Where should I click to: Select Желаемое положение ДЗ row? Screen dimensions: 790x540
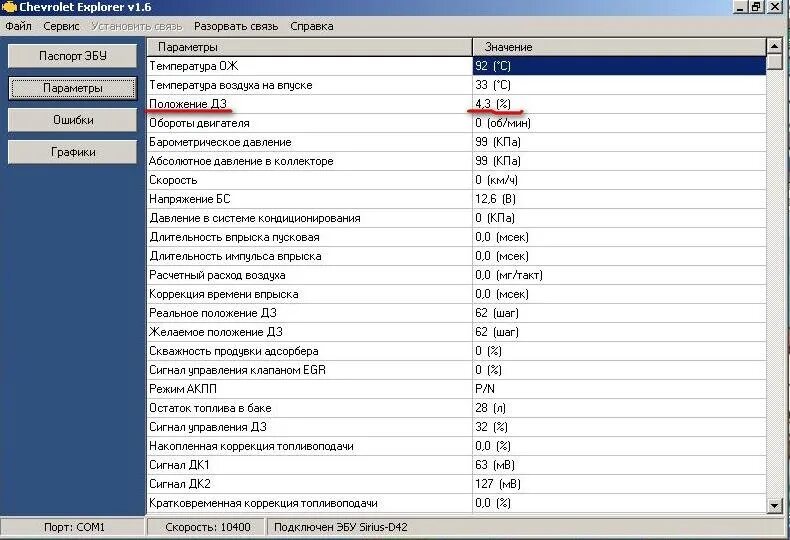456,332
